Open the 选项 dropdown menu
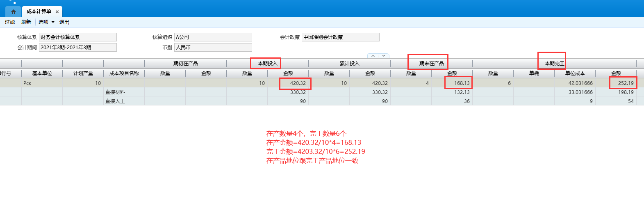Viewport: 644px width, 217px height. 46,22
